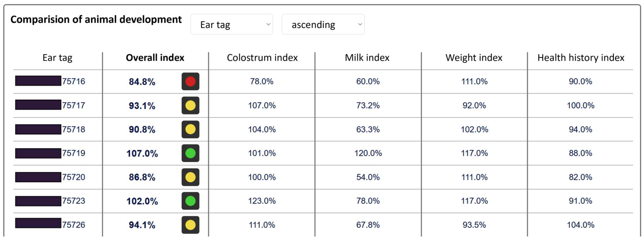Viewport: 644px width, 242px height.
Task: Click green status light for tag 75719
Action: (190, 153)
